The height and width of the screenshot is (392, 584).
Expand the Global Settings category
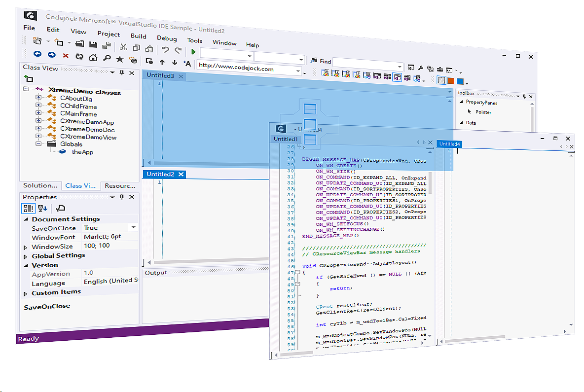click(x=25, y=257)
